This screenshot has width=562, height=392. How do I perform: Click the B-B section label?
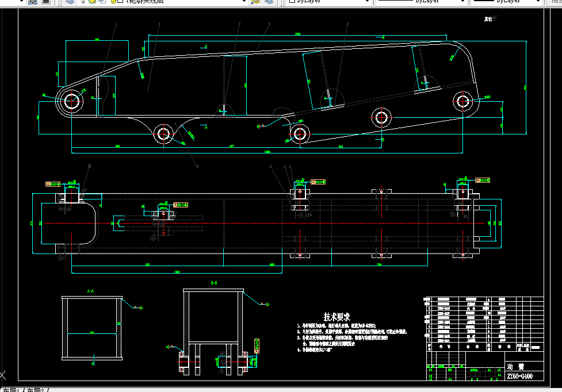coord(214,283)
